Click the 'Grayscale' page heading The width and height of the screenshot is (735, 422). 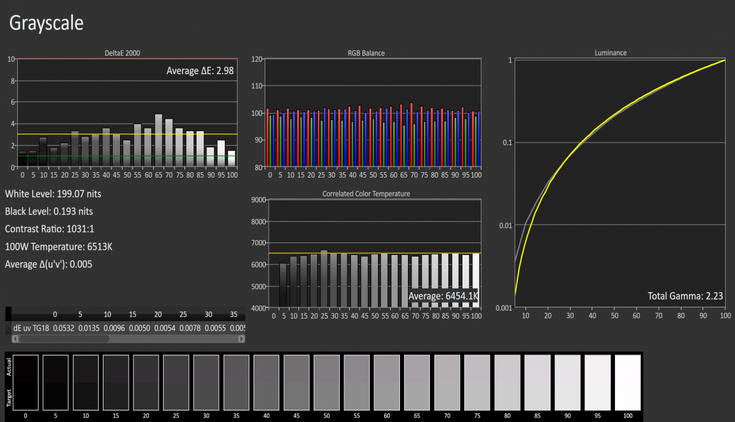[x=46, y=23]
